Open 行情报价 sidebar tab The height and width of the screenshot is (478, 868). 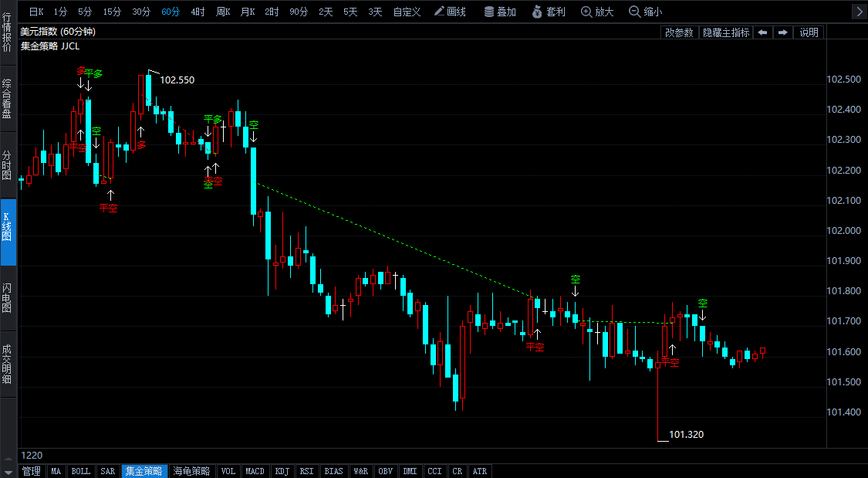(8, 32)
